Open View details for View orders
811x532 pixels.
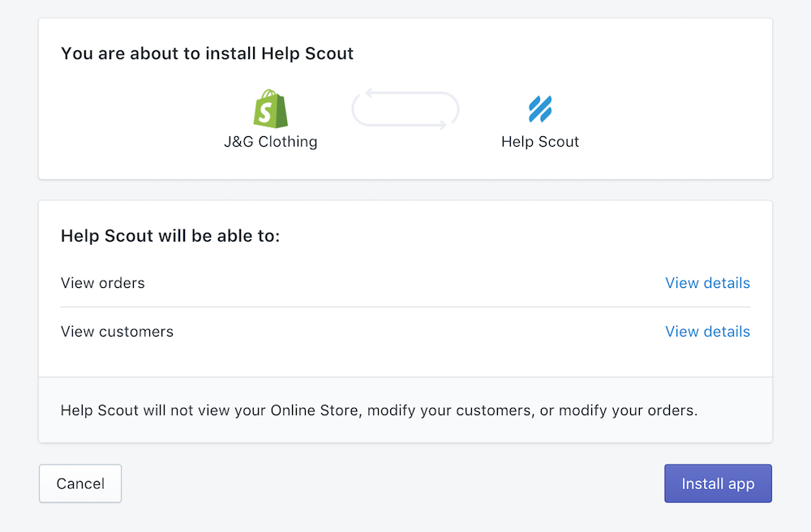point(707,283)
